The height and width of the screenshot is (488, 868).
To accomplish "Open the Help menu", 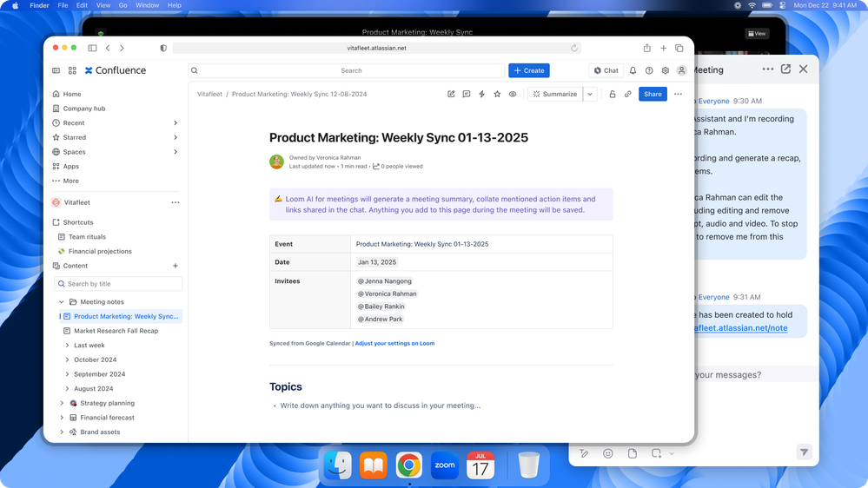I will tap(175, 5).
